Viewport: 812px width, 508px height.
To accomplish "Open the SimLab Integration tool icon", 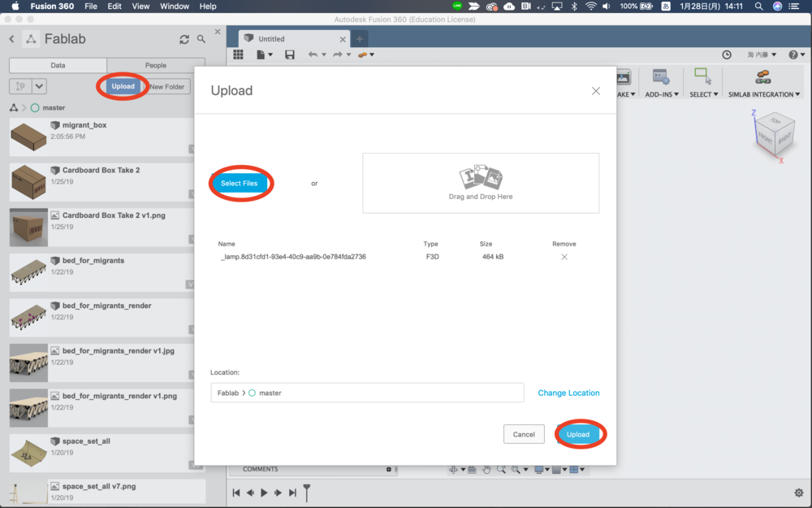I will pyautogui.click(x=762, y=77).
